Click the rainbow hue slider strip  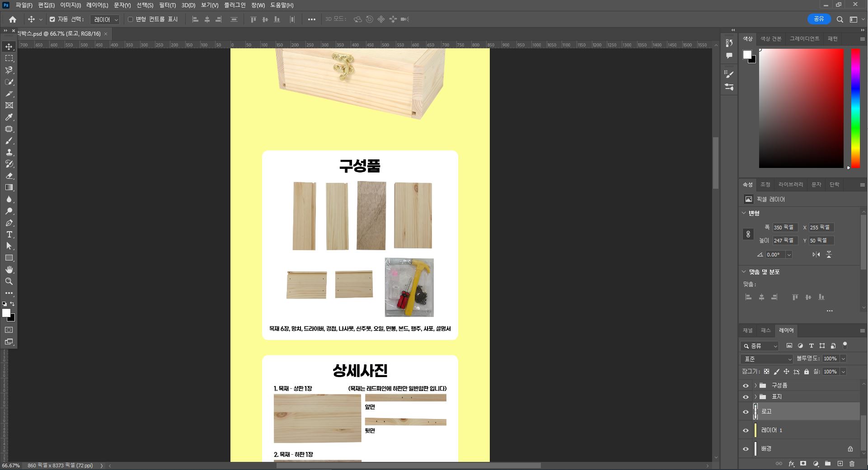(x=855, y=108)
